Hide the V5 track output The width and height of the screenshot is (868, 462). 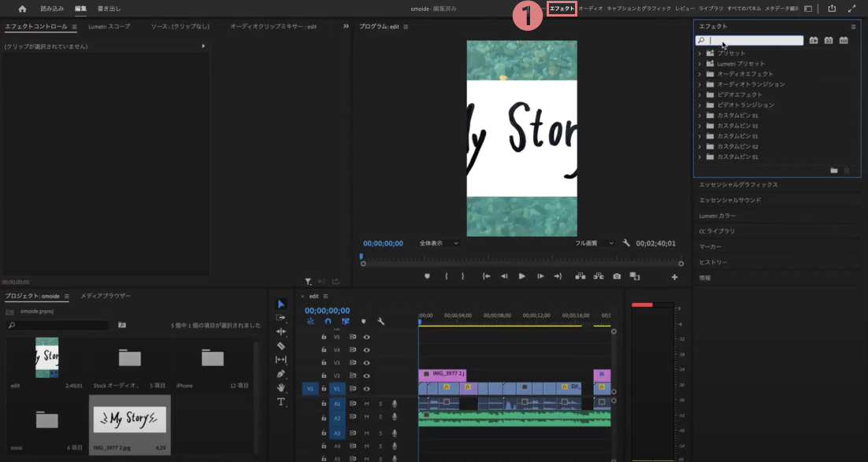(x=366, y=337)
